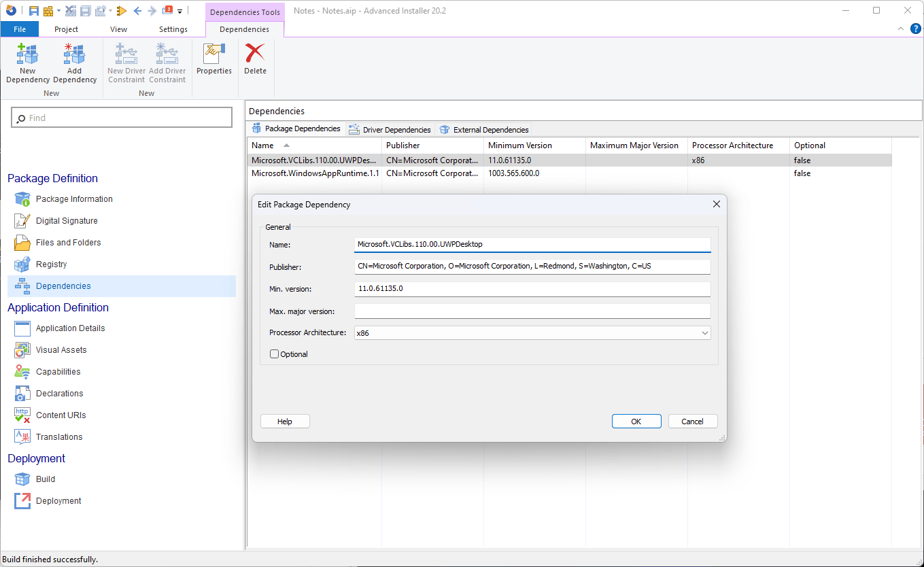
Task: Open the Capabilities page
Action: click(58, 372)
